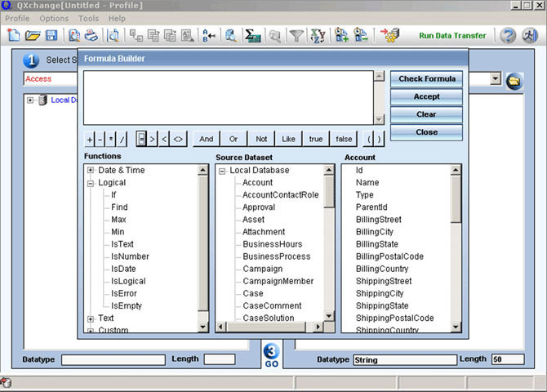Screen dimensions: 547x392
Task: Click the Clear button
Action: coord(426,114)
